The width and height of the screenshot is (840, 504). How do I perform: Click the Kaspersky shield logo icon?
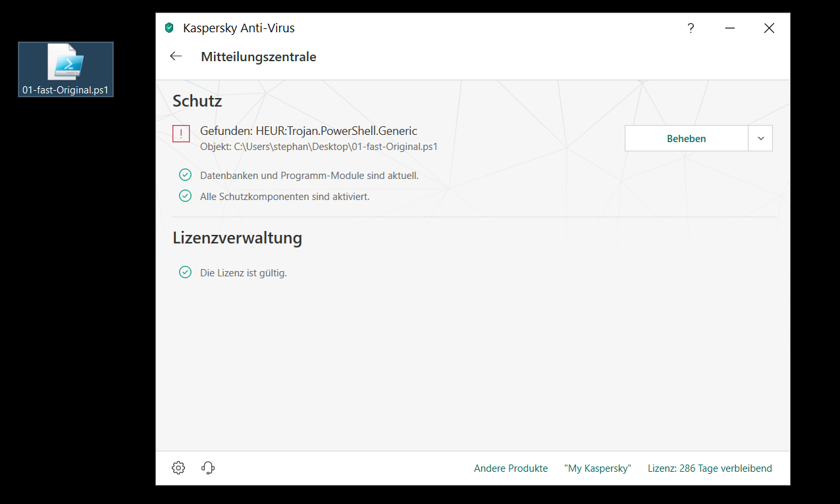click(x=169, y=28)
